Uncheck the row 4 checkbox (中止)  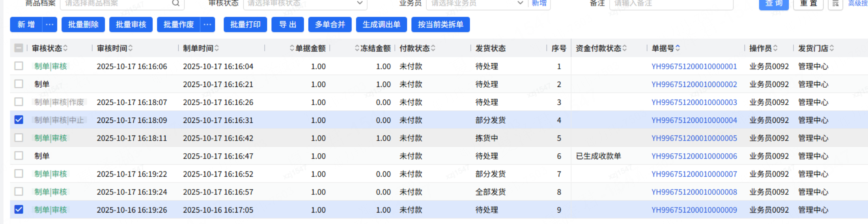(19, 120)
